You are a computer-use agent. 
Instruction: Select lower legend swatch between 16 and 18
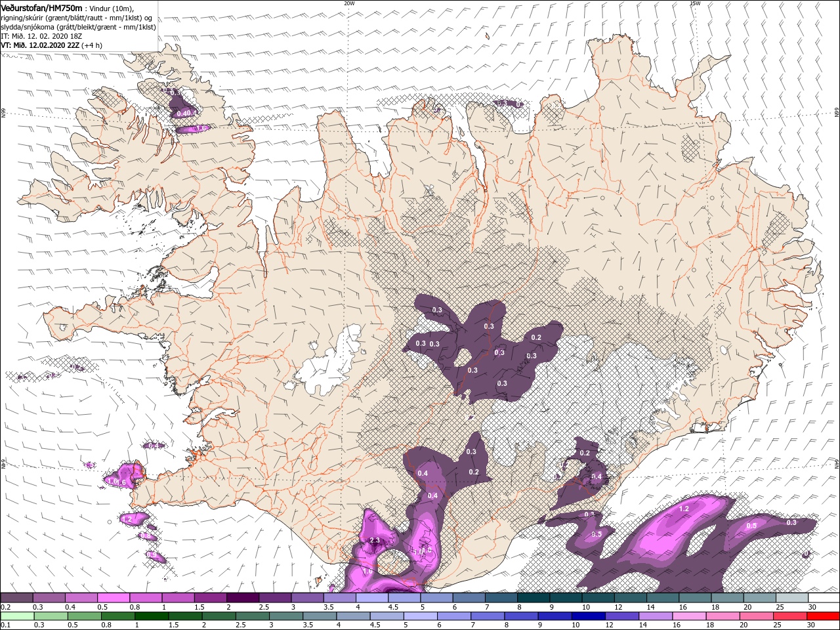[688, 616]
